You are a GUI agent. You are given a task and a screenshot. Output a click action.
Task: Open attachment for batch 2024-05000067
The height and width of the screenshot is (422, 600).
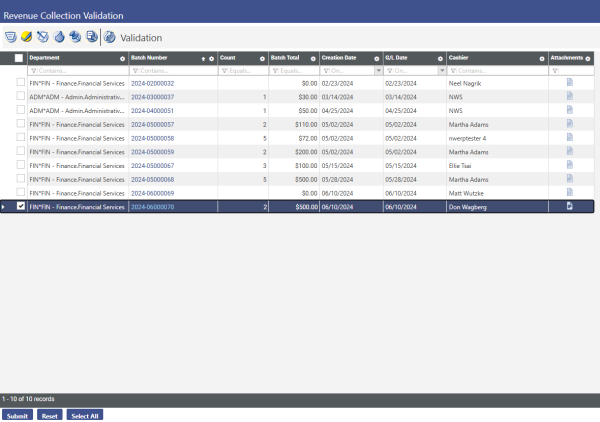[570, 165]
